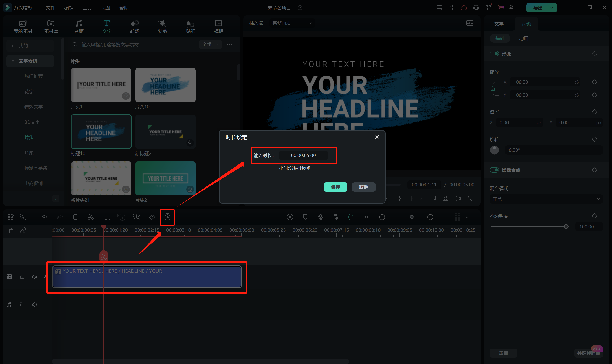
Task: Toggle visibility eye on video track 1
Action: [x=46, y=277]
